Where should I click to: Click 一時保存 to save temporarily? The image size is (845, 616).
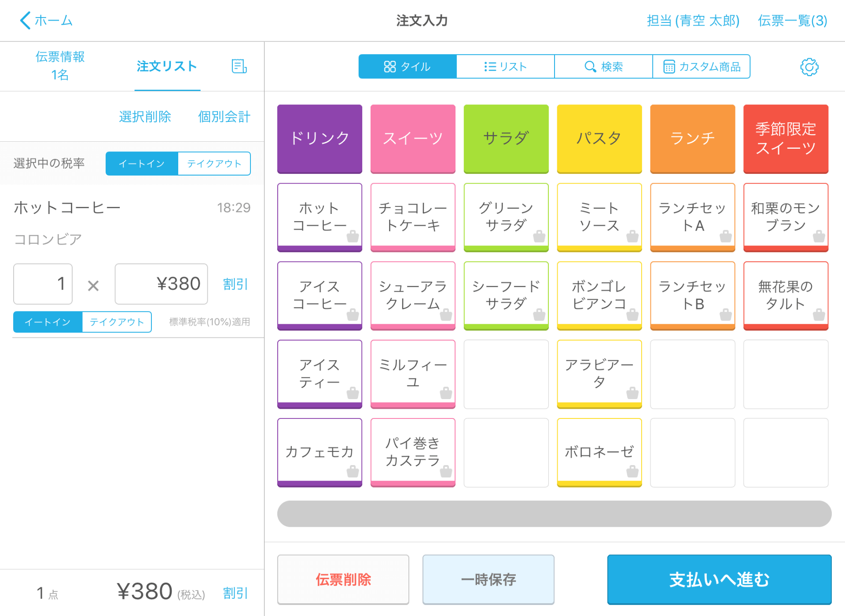tap(488, 579)
